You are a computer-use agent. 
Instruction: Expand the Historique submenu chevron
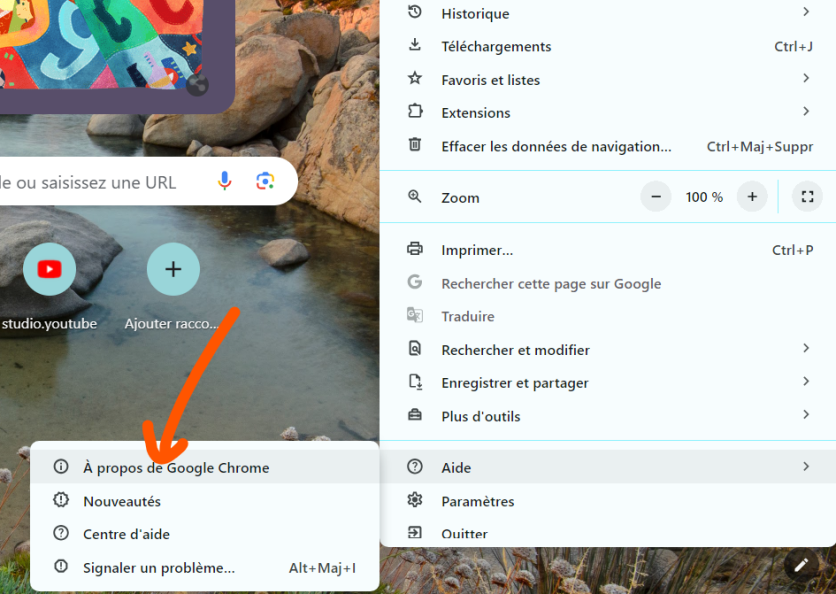coord(806,12)
